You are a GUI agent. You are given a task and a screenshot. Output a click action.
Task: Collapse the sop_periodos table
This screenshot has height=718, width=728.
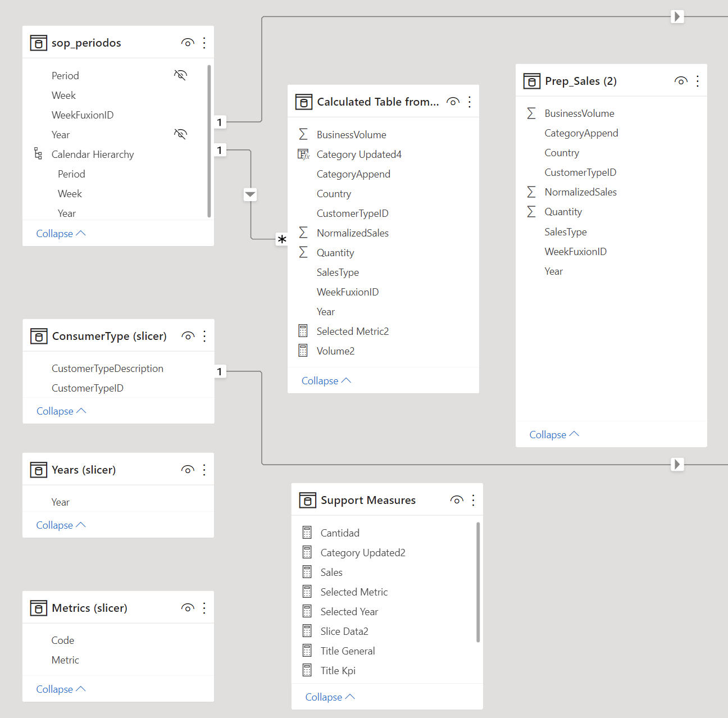(x=61, y=233)
